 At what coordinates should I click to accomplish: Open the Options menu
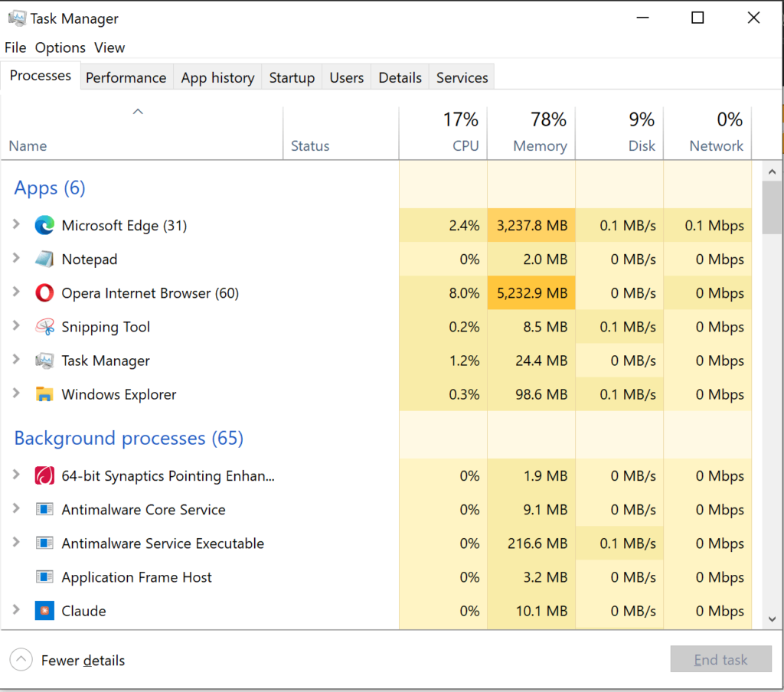(x=60, y=47)
